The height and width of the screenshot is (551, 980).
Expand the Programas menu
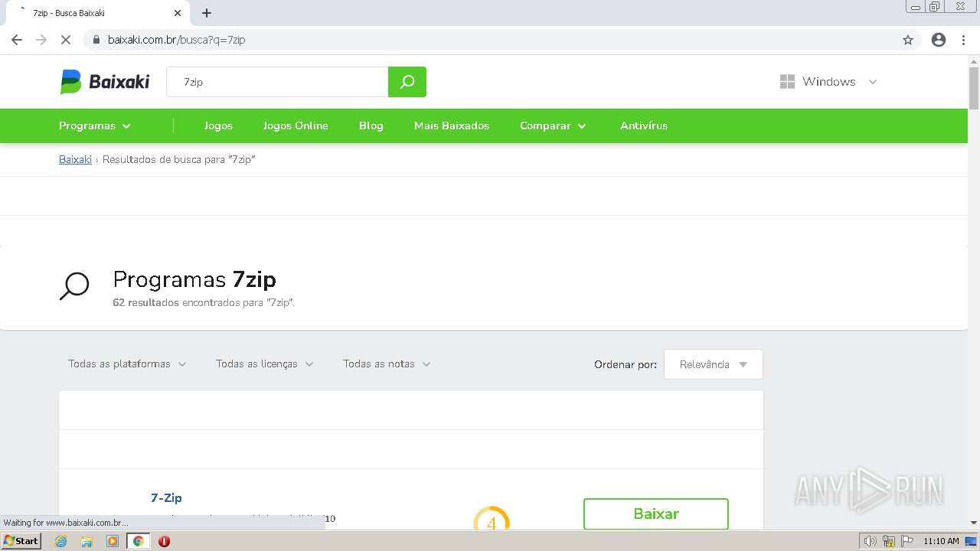pos(95,126)
